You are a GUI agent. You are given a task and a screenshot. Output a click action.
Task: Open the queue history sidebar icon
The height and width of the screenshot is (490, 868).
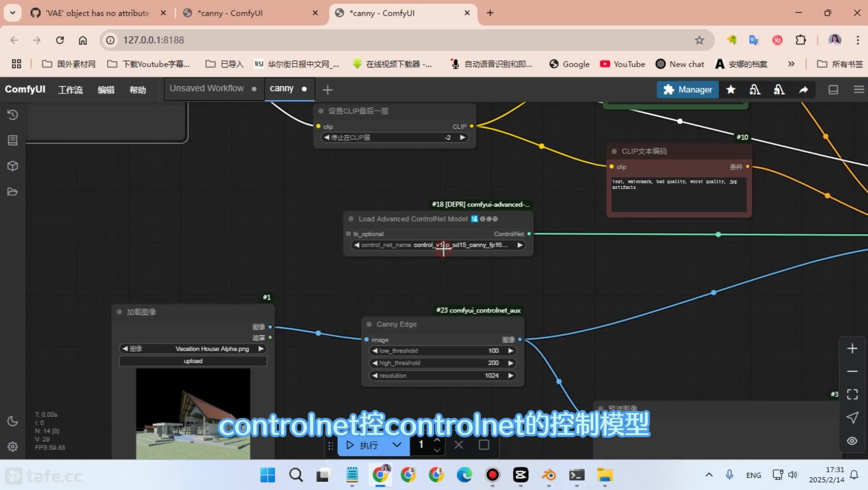pos(13,115)
